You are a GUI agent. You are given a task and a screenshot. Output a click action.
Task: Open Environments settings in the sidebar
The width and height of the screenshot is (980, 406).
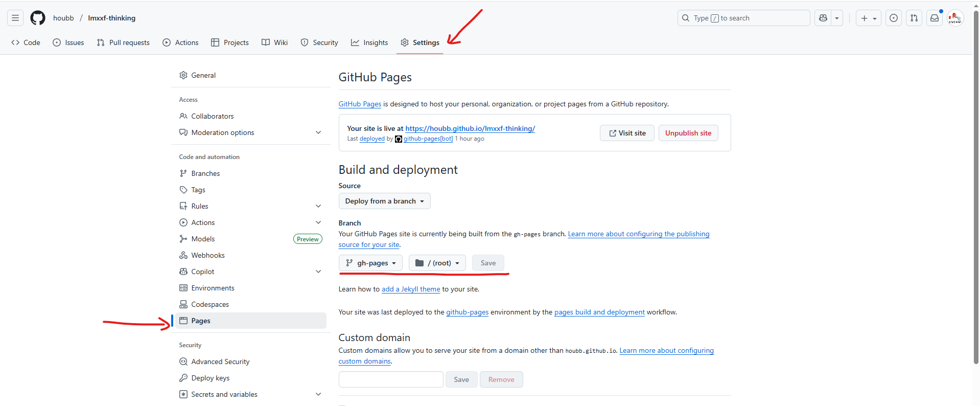[251, 288]
